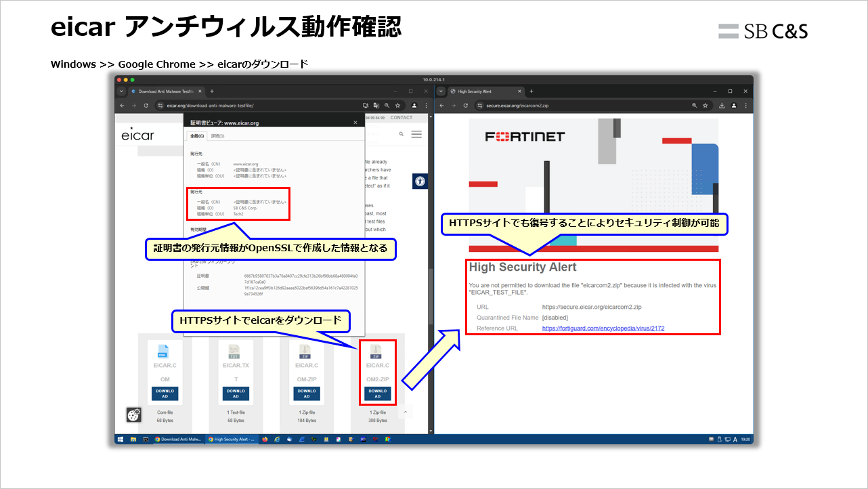
Task: Click the Fortinet logo on alert page
Action: 525,137
